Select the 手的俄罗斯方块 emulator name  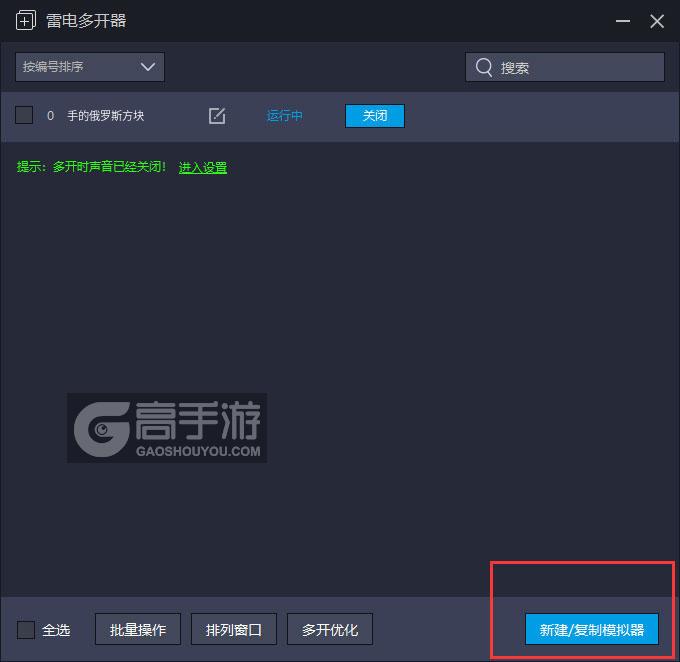click(x=105, y=116)
